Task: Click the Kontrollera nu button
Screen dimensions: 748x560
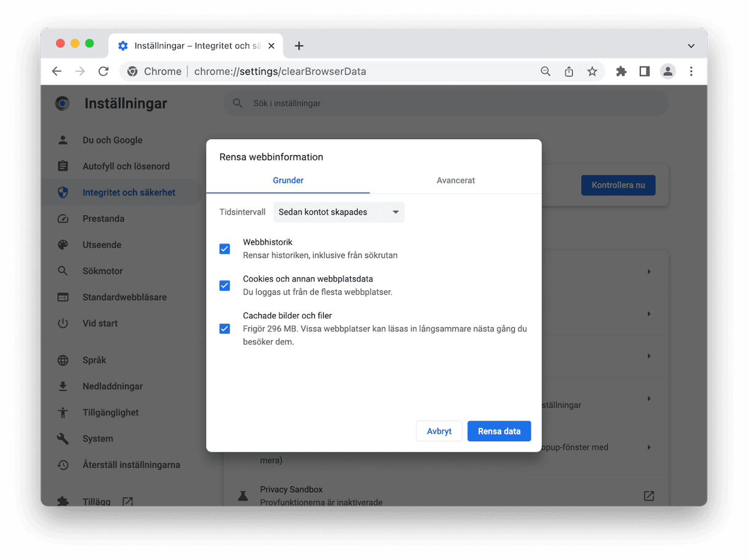Action: [618, 185]
